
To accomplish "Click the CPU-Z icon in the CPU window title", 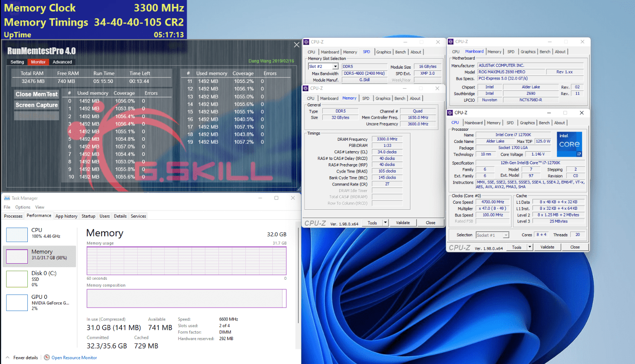I will pyautogui.click(x=450, y=113).
